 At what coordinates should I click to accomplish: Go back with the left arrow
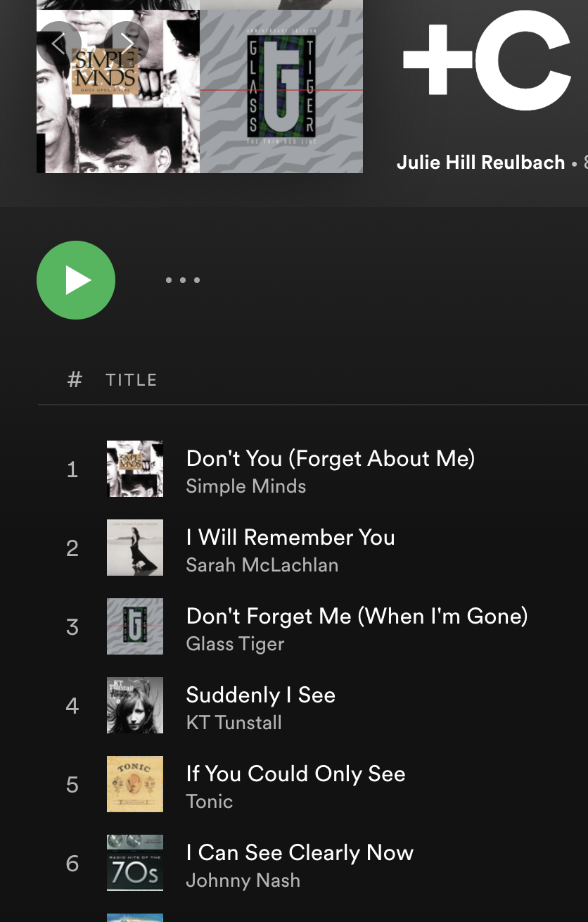(59, 44)
